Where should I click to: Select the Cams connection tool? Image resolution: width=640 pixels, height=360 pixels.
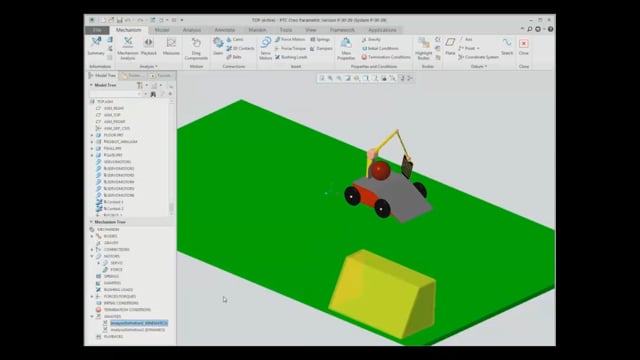tap(235, 40)
